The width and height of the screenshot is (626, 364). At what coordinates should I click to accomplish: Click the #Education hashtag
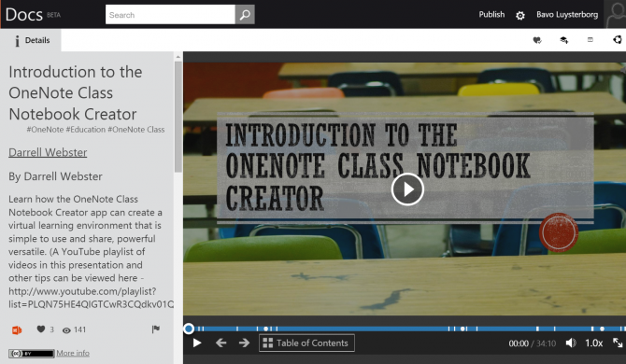coord(85,129)
